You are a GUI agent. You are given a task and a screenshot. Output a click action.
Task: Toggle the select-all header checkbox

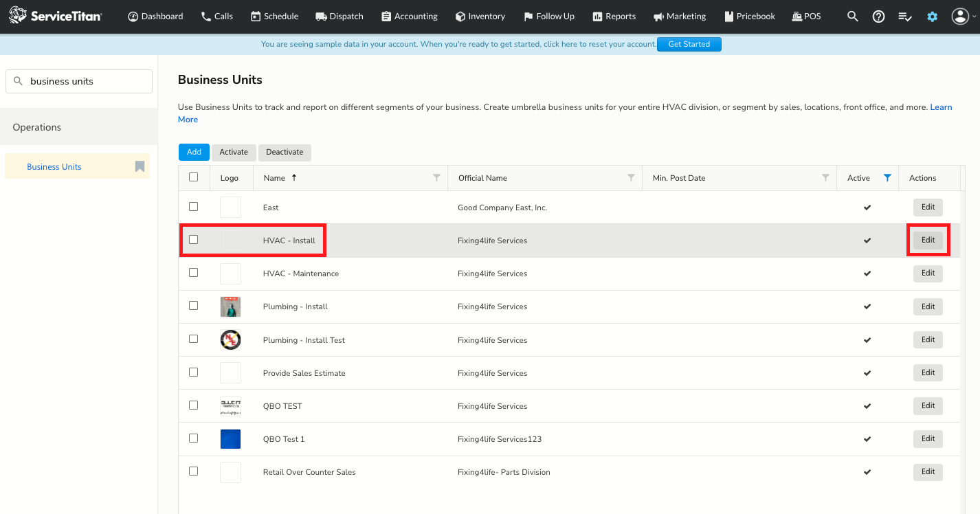coord(193,177)
